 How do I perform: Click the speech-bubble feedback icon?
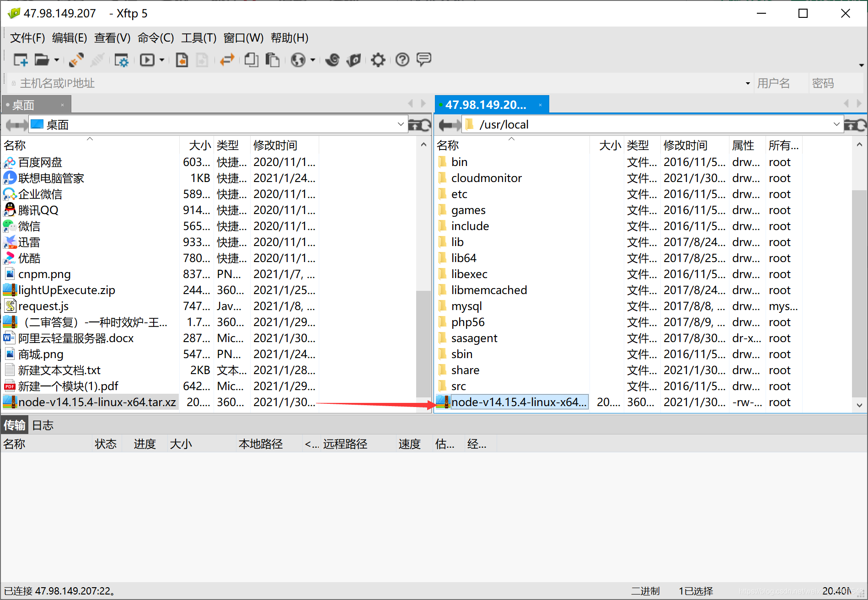(424, 59)
